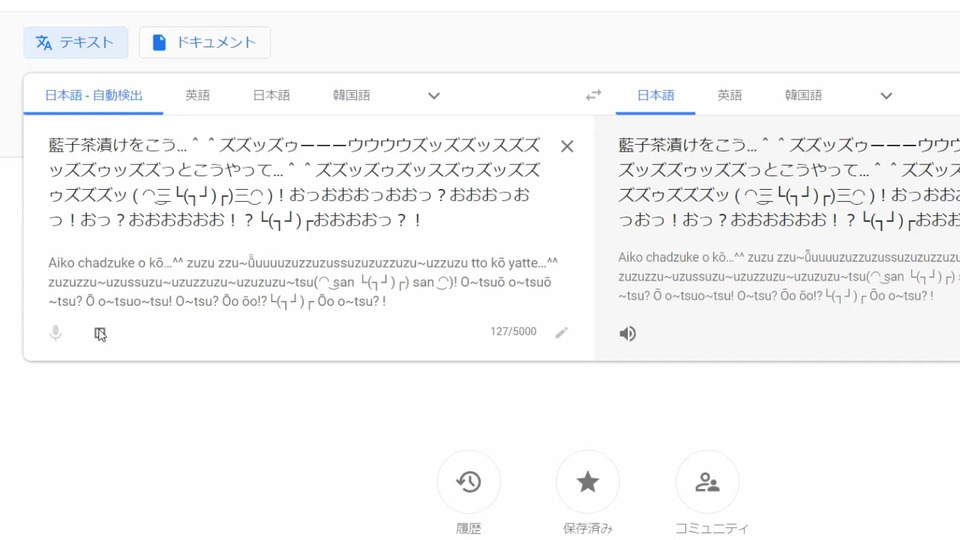
Task: Select 英語 as target language
Action: (x=729, y=96)
